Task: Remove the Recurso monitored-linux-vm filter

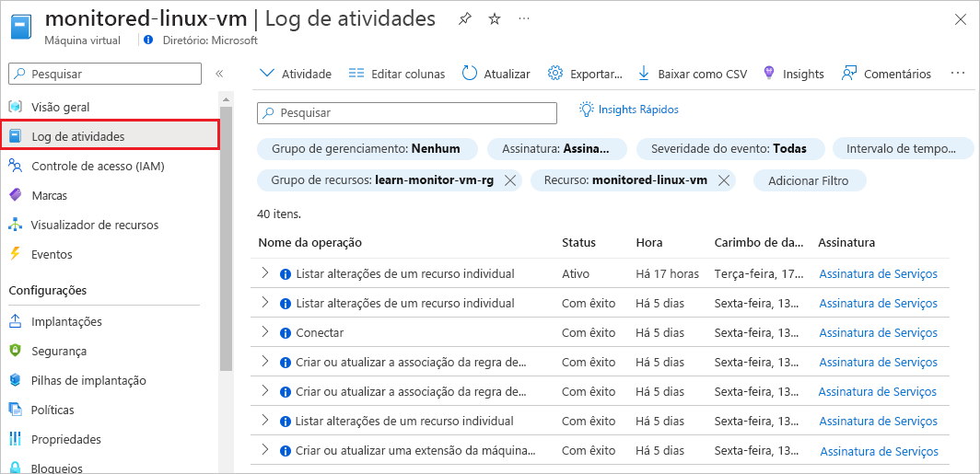Action: pyautogui.click(x=724, y=180)
